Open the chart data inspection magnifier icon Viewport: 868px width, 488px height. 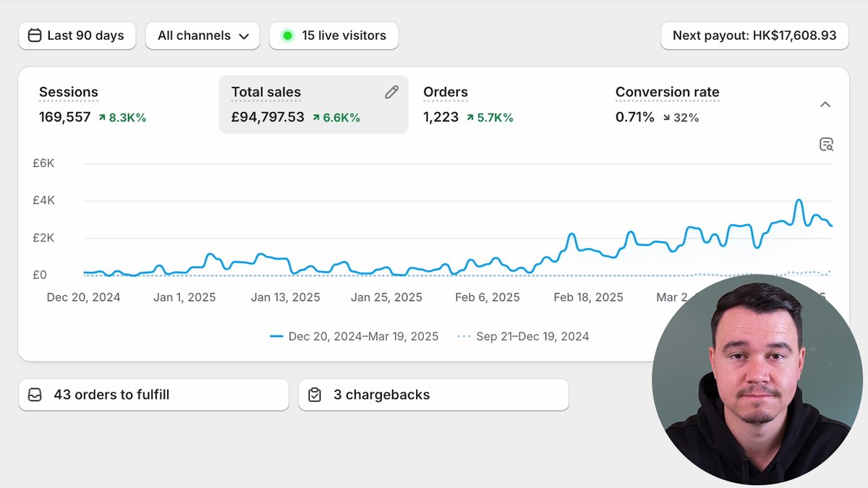tap(826, 144)
